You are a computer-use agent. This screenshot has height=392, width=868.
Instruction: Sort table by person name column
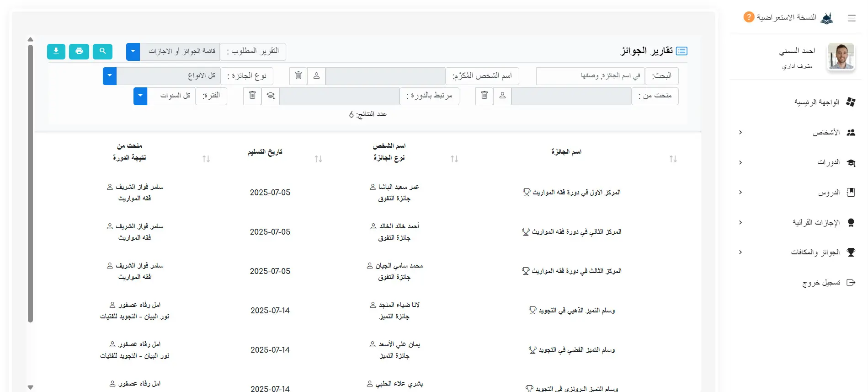(x=454, y=159)
